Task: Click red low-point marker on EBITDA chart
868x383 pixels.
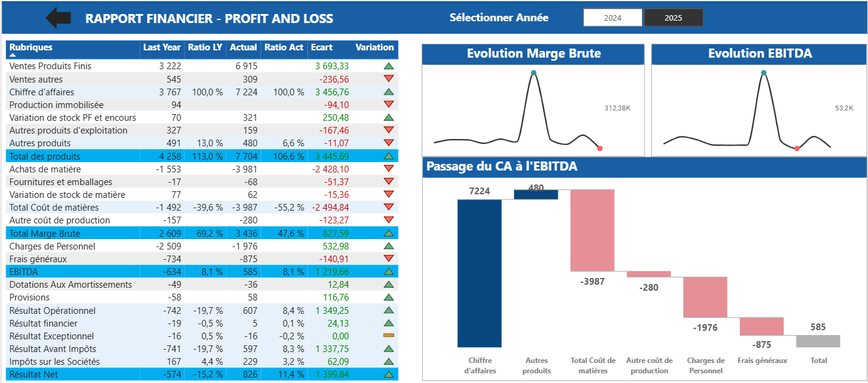Action: 797,148
